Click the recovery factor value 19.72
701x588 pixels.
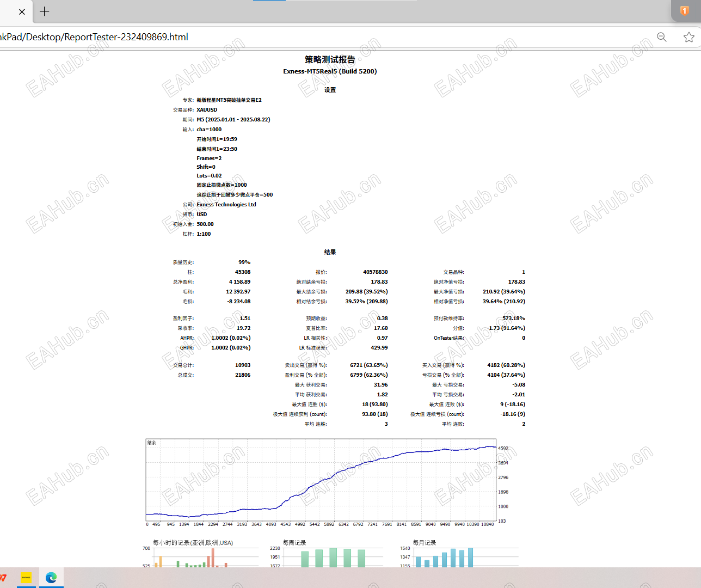244,328
